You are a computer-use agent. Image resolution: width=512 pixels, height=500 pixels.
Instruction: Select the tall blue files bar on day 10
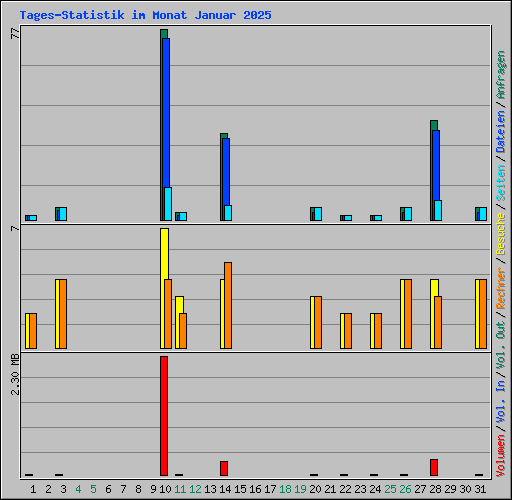click(166, 113)
